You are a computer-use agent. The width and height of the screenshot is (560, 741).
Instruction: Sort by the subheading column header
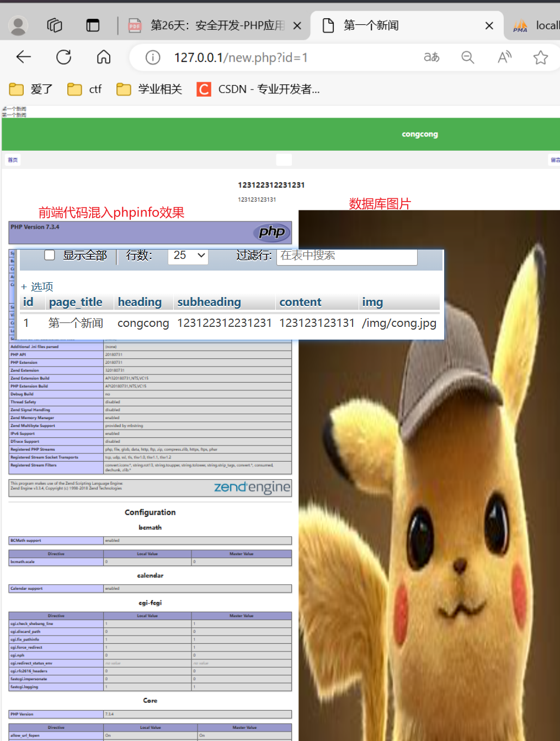209,302
